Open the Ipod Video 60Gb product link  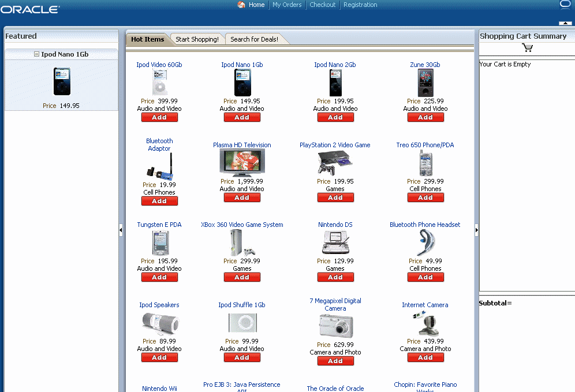click(159, 65)
